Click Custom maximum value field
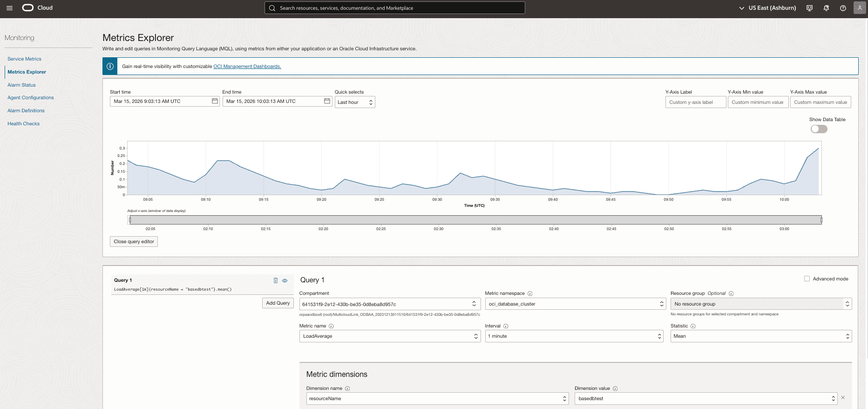 click(821, 102)
